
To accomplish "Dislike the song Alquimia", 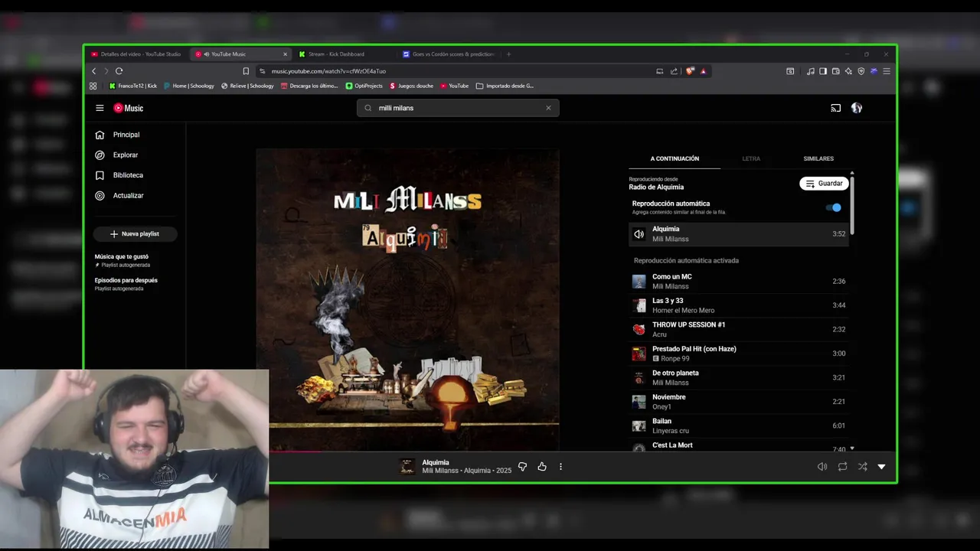I will [522, 467].
